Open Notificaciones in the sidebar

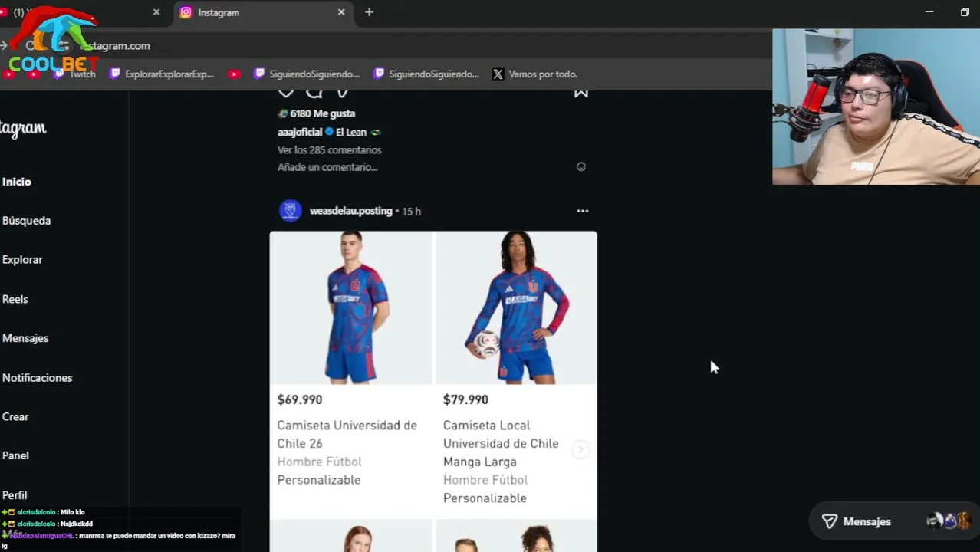(37, 378)
